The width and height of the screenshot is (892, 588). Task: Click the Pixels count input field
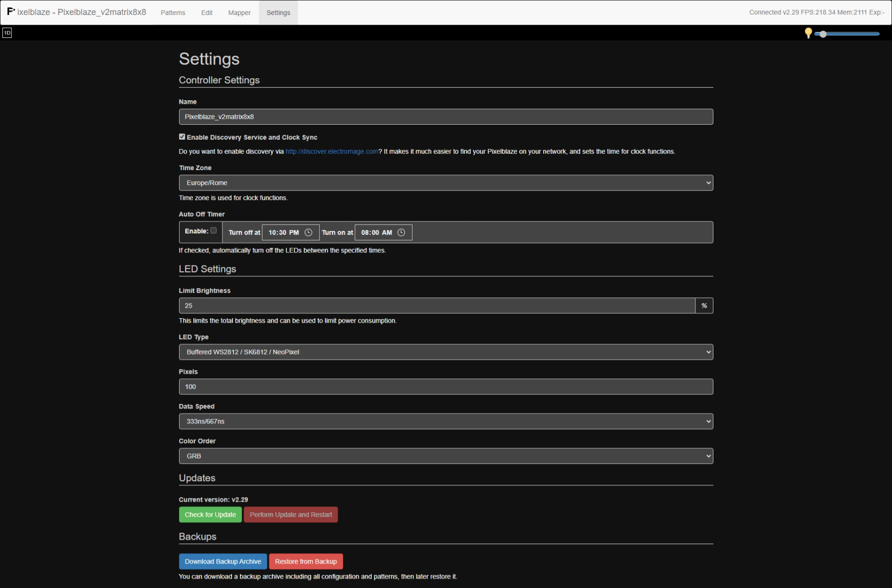(446, 387)
